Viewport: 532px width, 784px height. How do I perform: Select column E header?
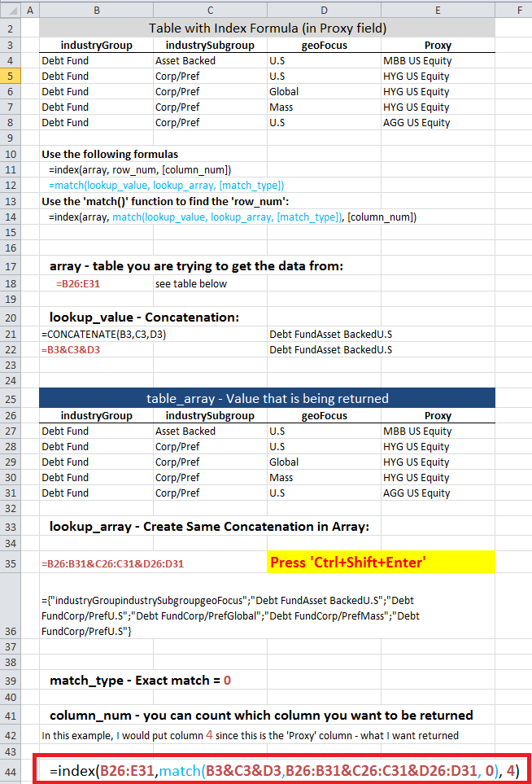[x=438, y=10]
